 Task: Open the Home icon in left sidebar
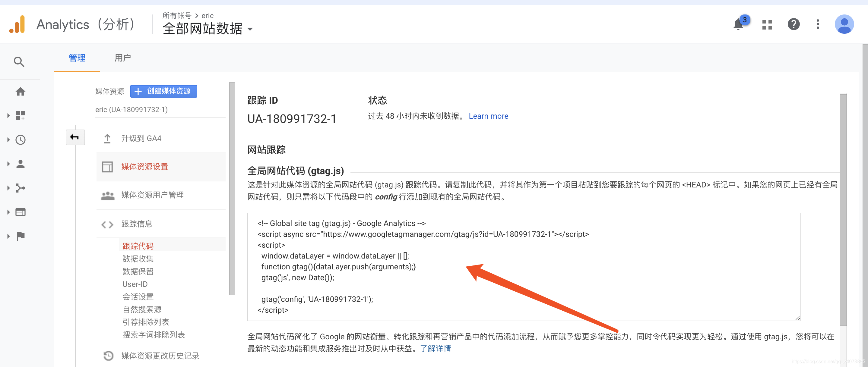[20, 92]
